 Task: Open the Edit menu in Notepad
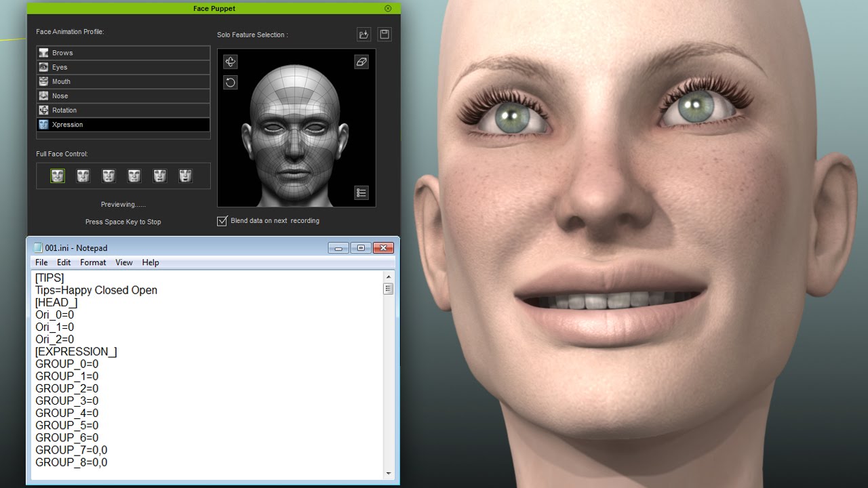(x=64, y=262)
